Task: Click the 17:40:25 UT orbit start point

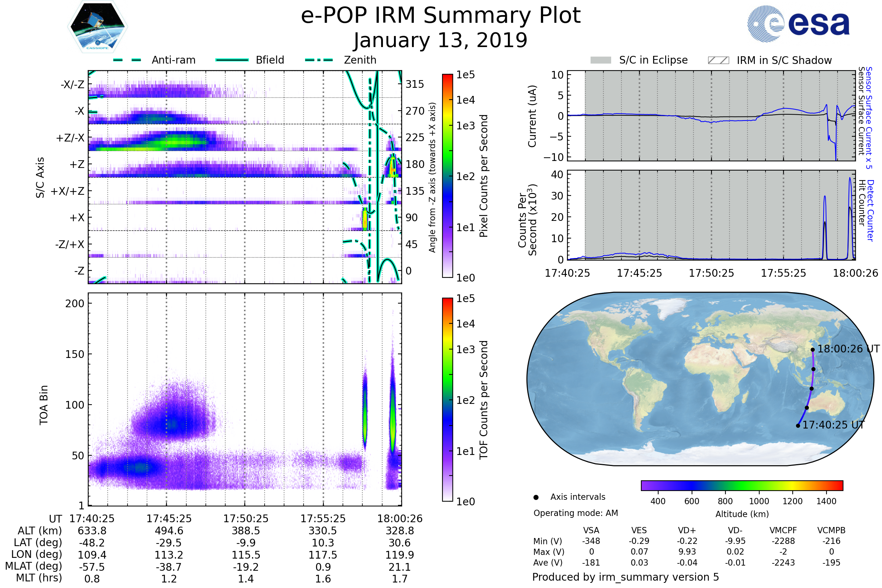Action: [x=798, y=426]
